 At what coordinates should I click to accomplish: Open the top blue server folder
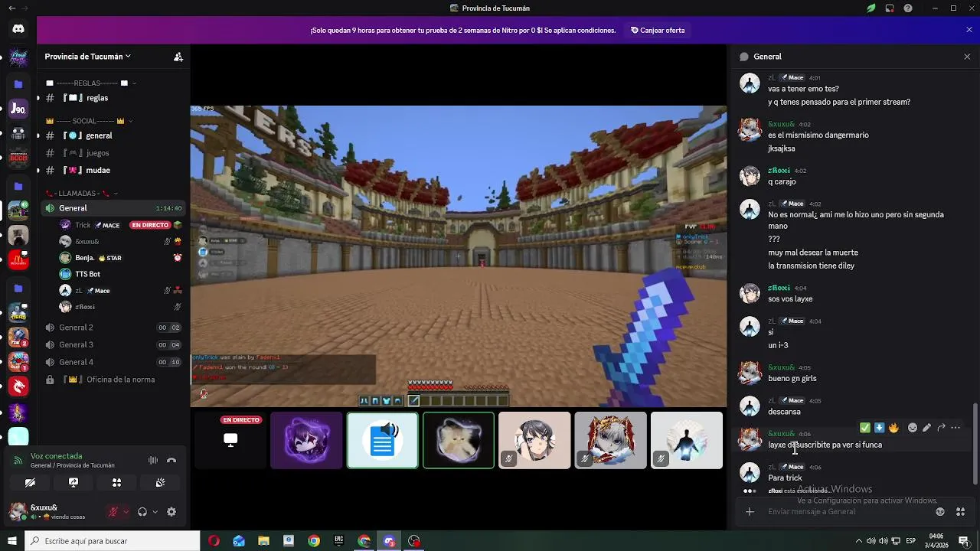18,84
